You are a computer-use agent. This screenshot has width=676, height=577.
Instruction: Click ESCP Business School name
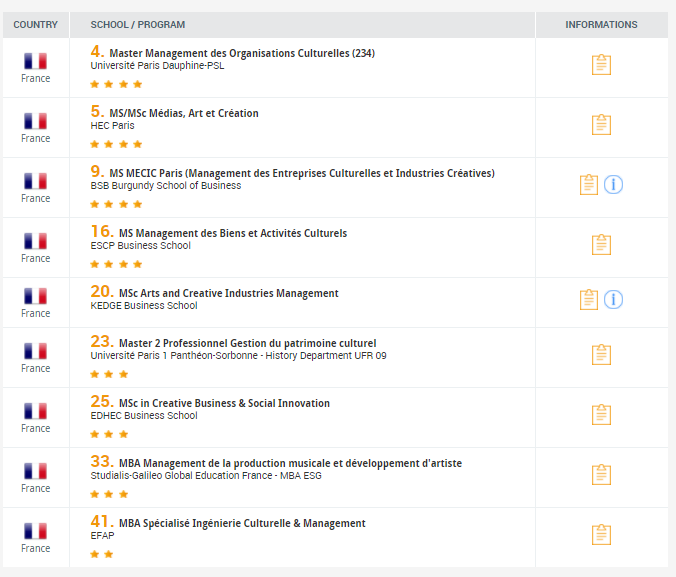(140, 245)
